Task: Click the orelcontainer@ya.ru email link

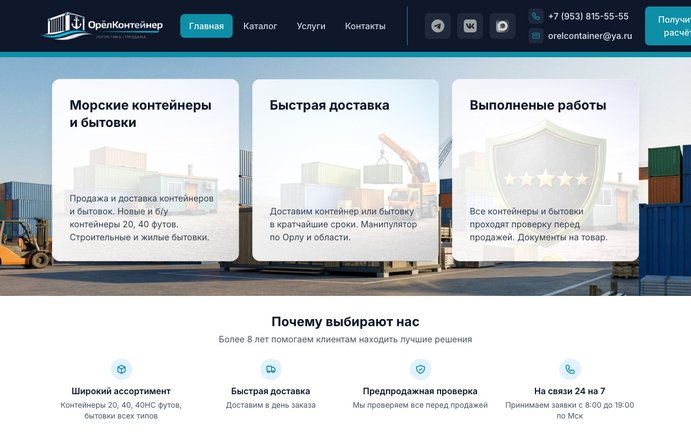Action: tap(590, 36)
